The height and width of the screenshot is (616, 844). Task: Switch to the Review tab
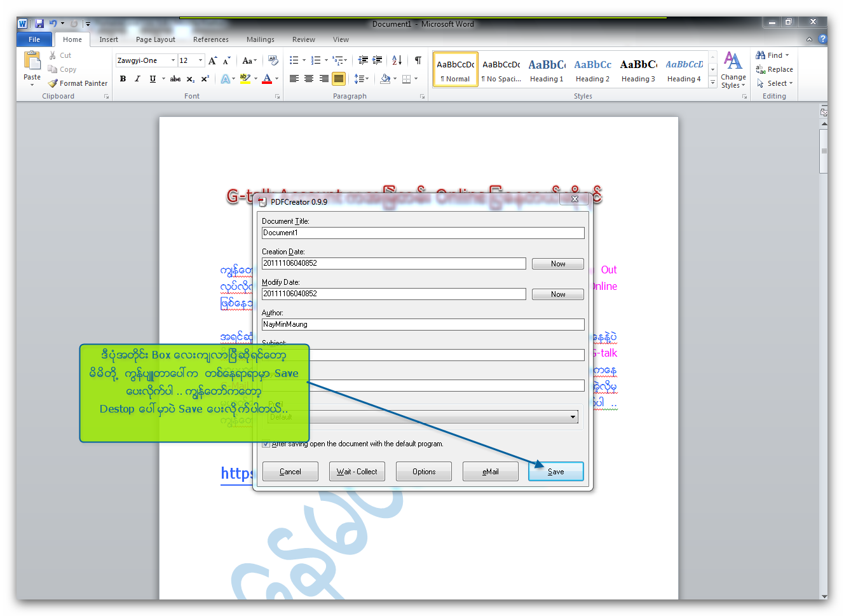point(304,39)
